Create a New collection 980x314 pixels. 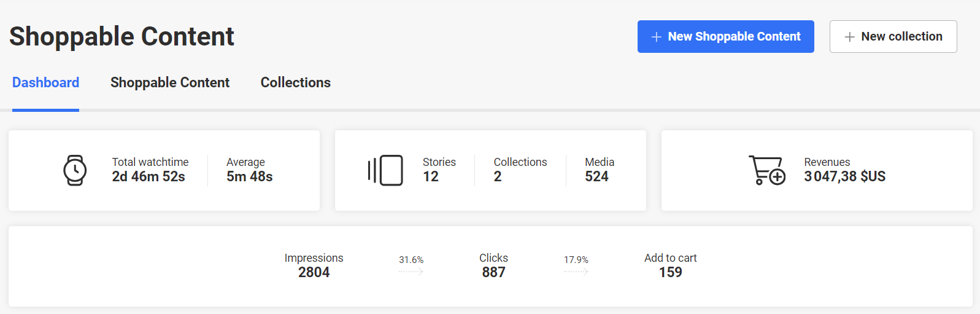coord(893,36)
